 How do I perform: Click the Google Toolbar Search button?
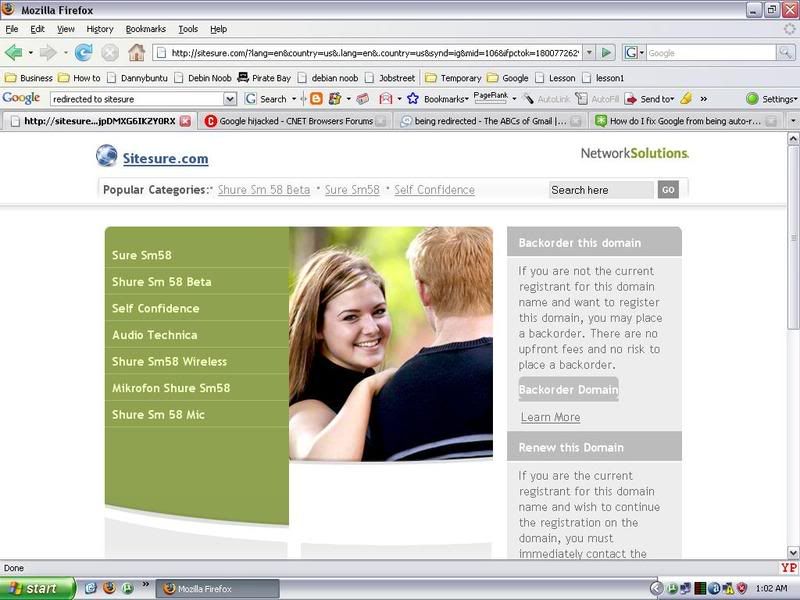[266, 98]
